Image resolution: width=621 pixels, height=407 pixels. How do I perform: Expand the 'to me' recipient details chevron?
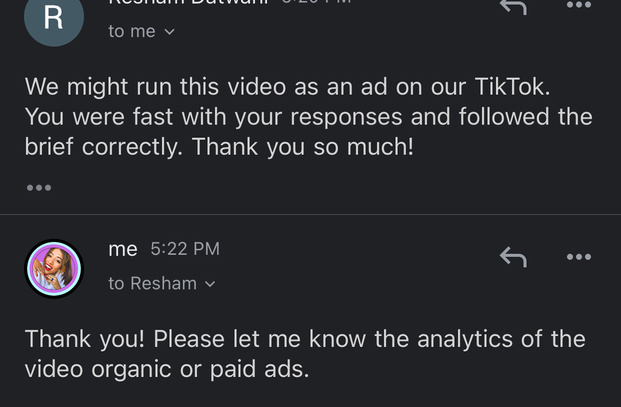tap(169, 32)
